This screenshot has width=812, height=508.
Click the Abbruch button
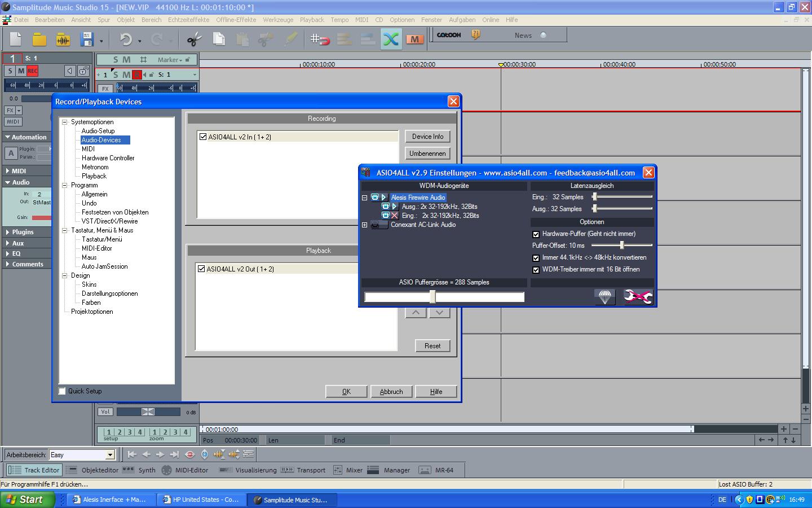[x=391, y=392]
